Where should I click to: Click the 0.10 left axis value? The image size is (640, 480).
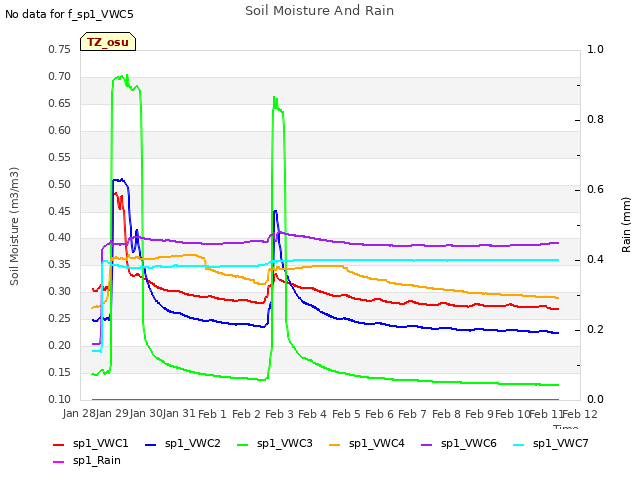pos(60,399)
